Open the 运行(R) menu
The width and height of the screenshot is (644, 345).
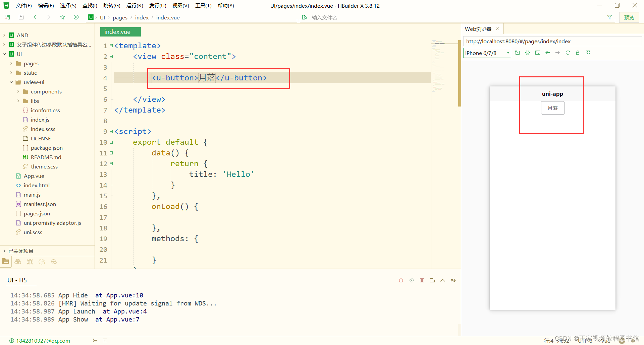135,6
